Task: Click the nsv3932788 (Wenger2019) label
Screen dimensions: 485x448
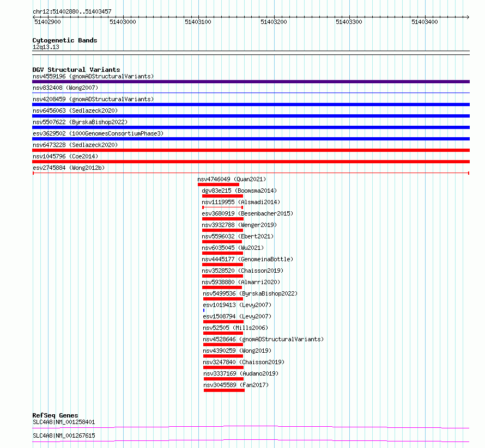Action: (239, 225)
